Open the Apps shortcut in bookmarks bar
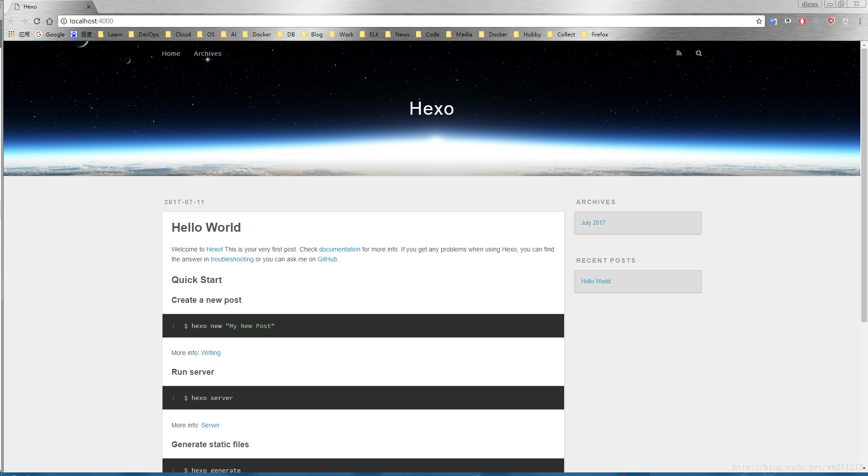Screen dimensions: 868x476 pos(19,34)
